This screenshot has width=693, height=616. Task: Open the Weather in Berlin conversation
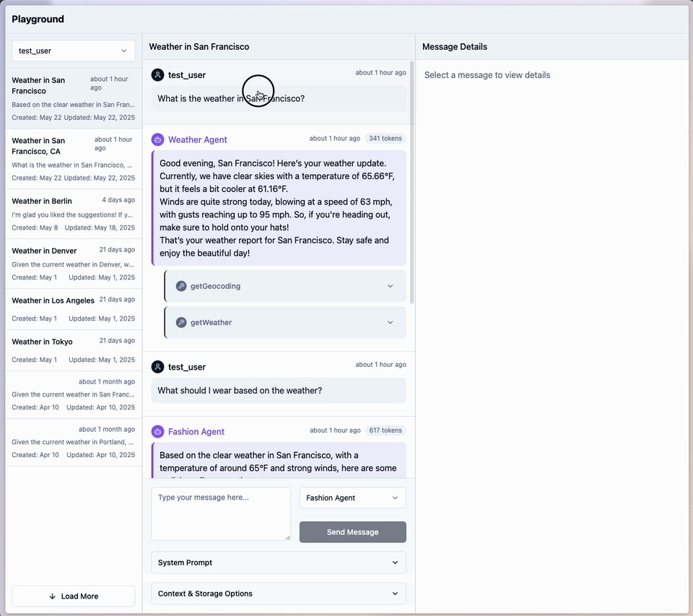[74, 214]
